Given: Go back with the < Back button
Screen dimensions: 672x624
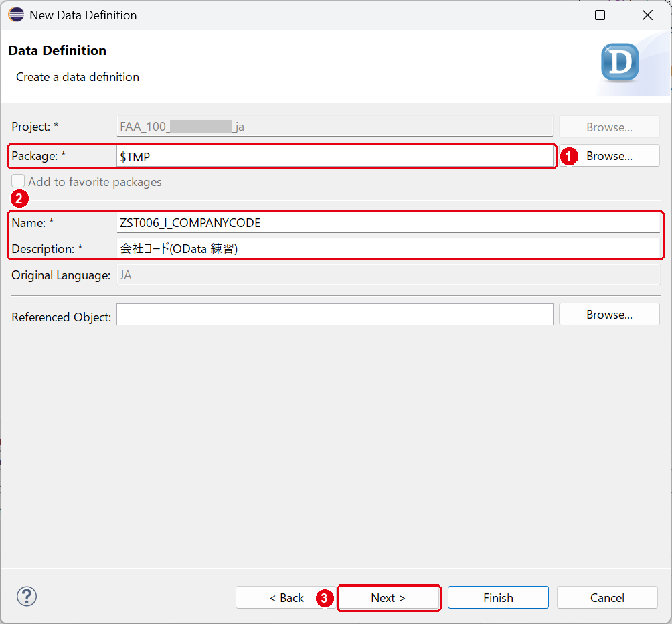Looking at the screenshot, I should (286, 597).
